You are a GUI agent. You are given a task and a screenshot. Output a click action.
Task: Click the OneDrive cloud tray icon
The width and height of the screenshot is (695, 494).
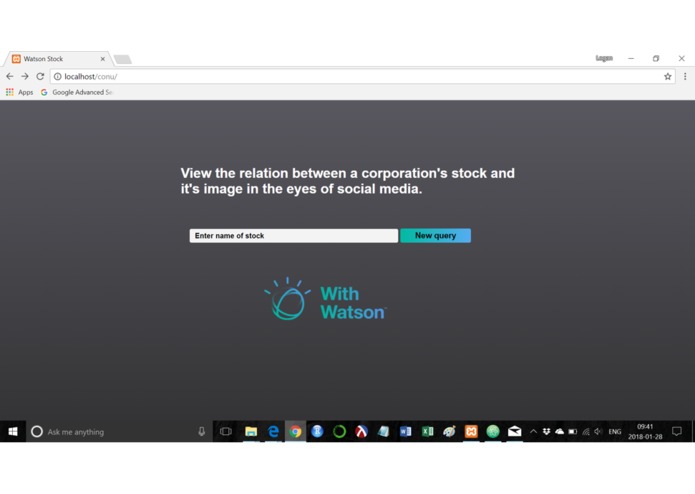pos(559,432)
